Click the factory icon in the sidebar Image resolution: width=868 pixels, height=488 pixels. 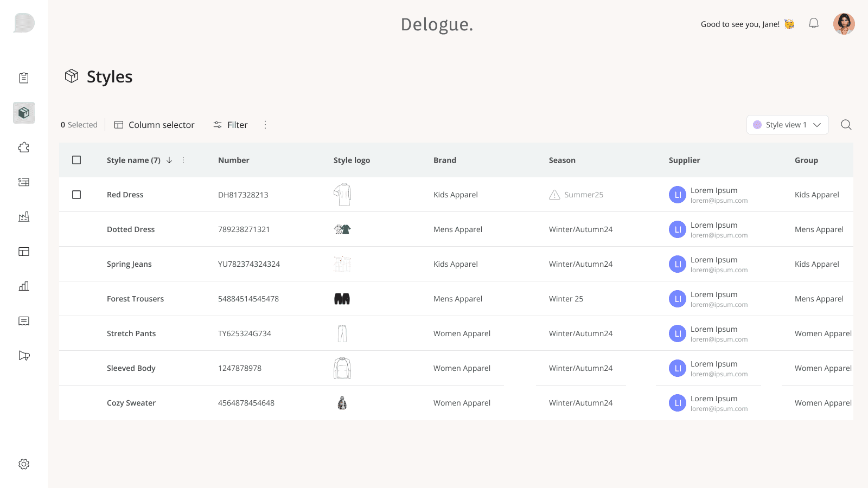click(24, 217)
